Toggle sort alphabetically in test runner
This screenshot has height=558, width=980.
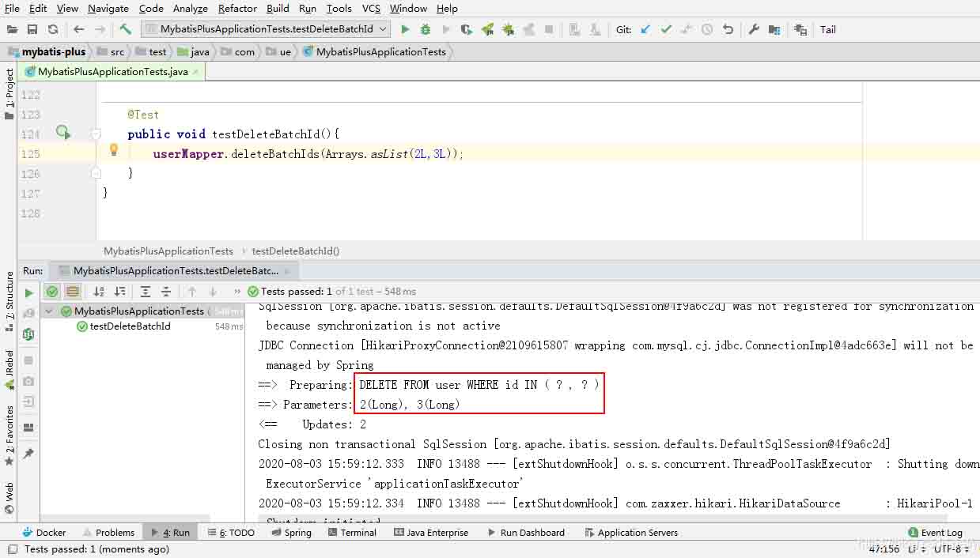(99, 292)
